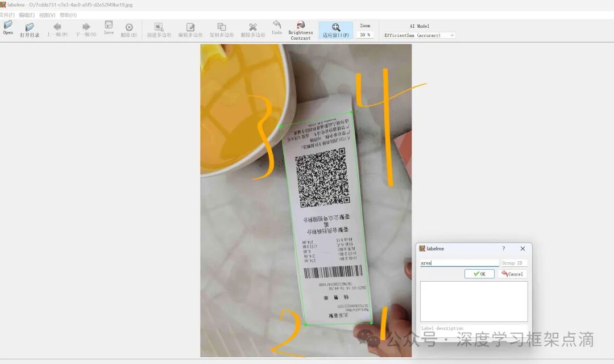This screenshot has width=614, height=364.
Task: Click the dialog help question mark
Action: (504, 249)
